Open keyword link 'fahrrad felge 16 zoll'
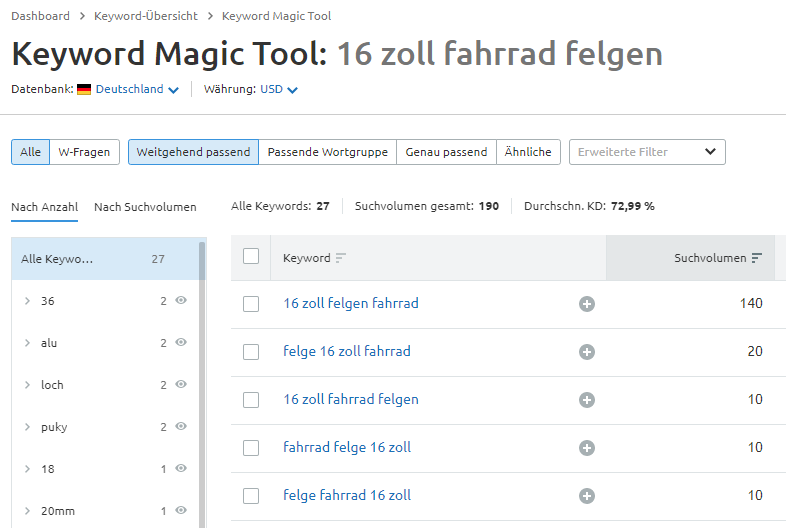Screen dimensions: 786x528 tap(347, 447)
